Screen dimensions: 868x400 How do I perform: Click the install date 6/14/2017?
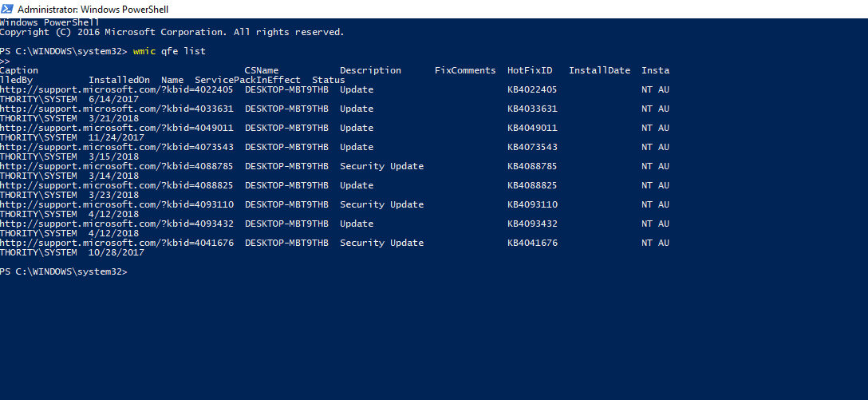pos(113,99)
